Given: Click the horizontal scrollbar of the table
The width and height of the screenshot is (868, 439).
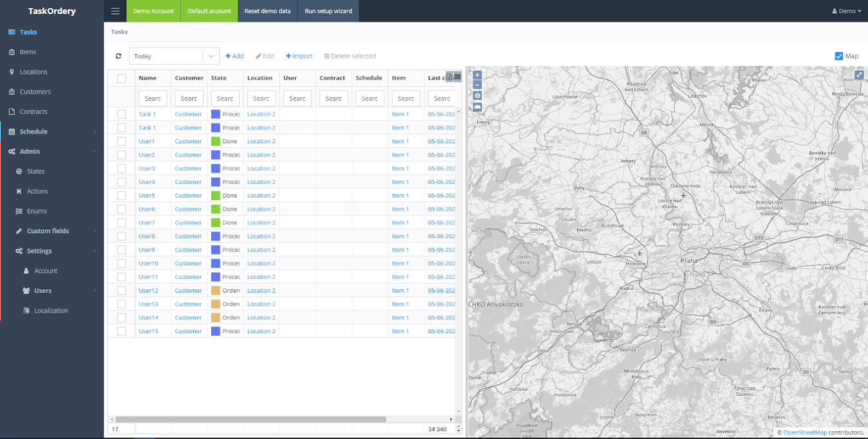Looking at the screenshot, I should tap(251, 419).
